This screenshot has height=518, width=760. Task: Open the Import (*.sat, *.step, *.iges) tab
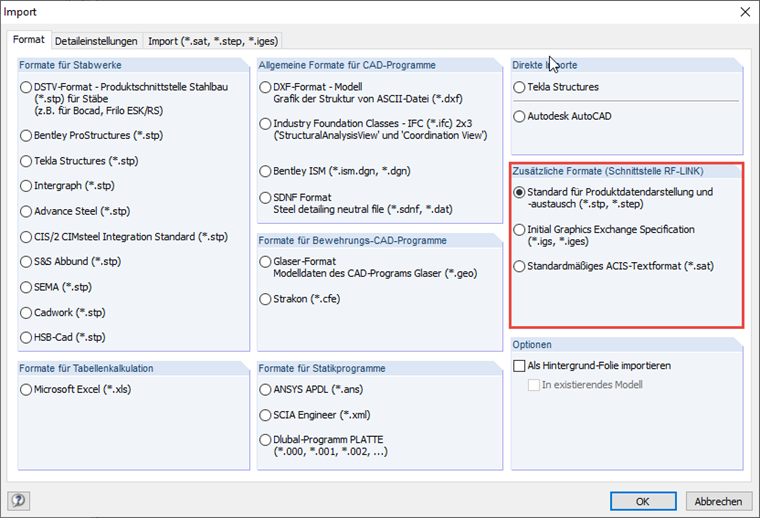[213, 41]
